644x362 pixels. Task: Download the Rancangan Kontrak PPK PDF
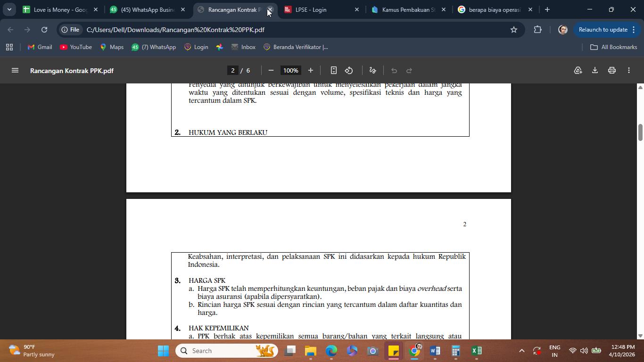pyautogui.click(x=595, y=70)
